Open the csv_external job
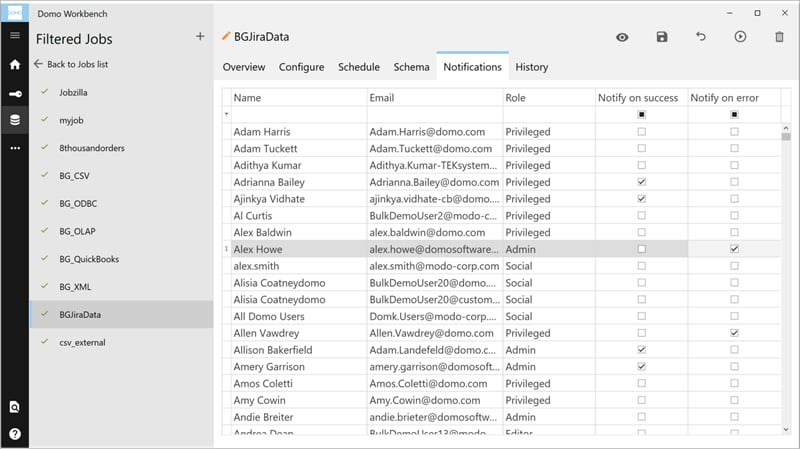This screenshot has width=800, height=449. [121, 342]
